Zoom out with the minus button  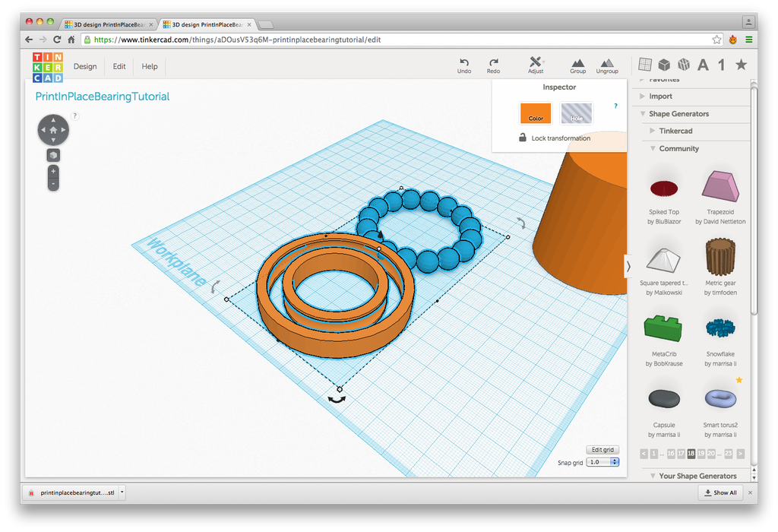53,184
